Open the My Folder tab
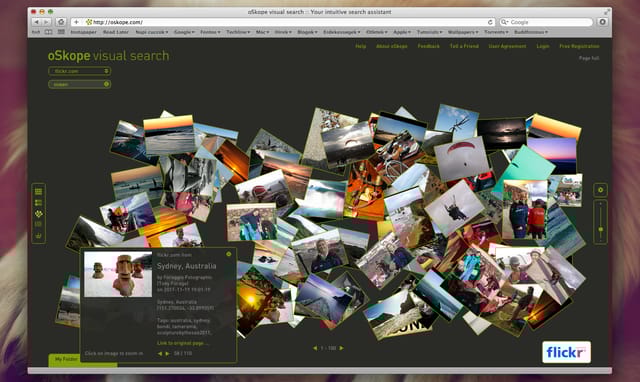The height and width of the screenshot is (382, 640). [65, 359]
